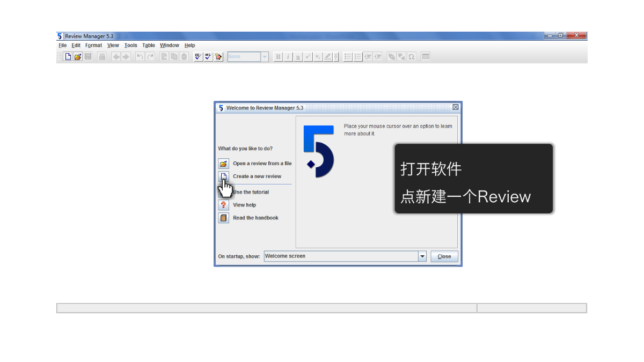Open the Format menu

coord(94,46)
